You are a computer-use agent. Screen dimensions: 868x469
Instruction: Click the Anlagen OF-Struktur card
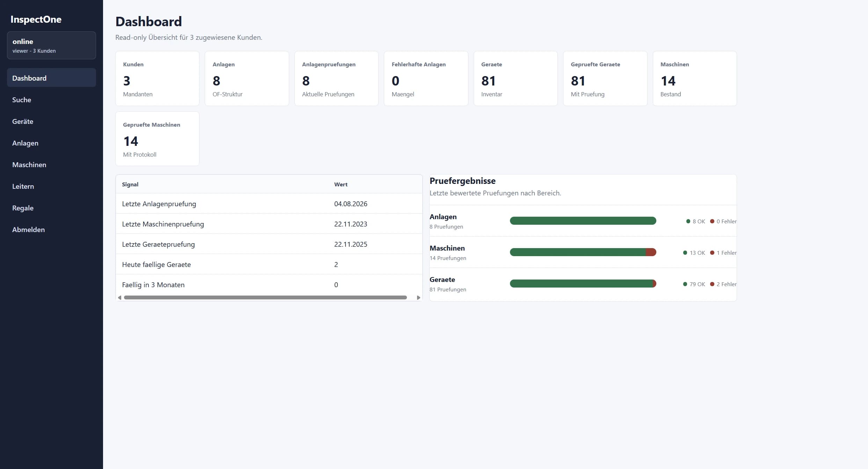point(247,79)
